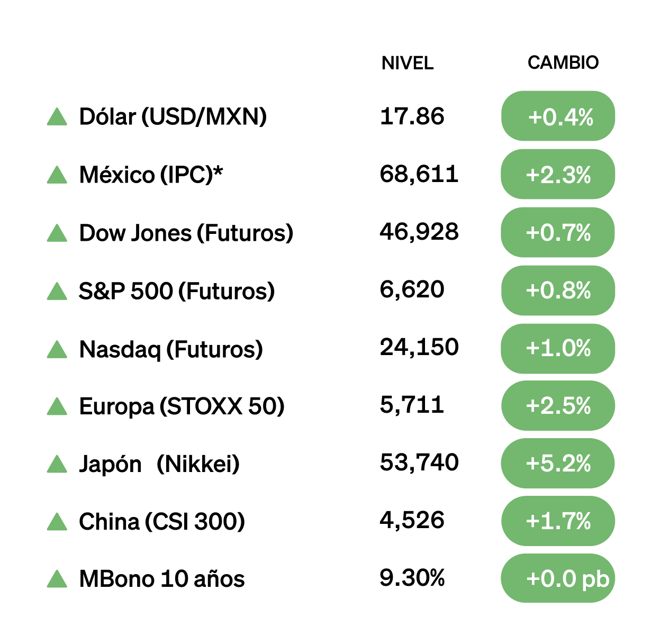Select the +2.3% green pill
660x644 pixels.
558,175
